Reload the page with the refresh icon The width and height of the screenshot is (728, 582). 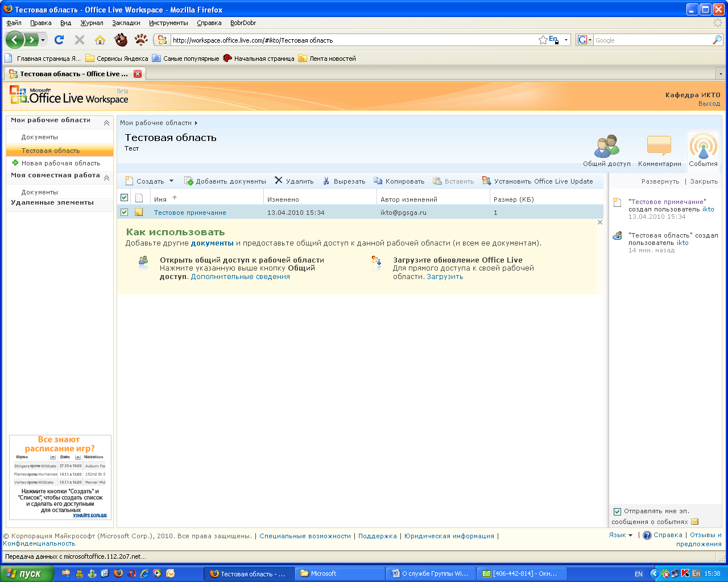[x=59, y=40]
